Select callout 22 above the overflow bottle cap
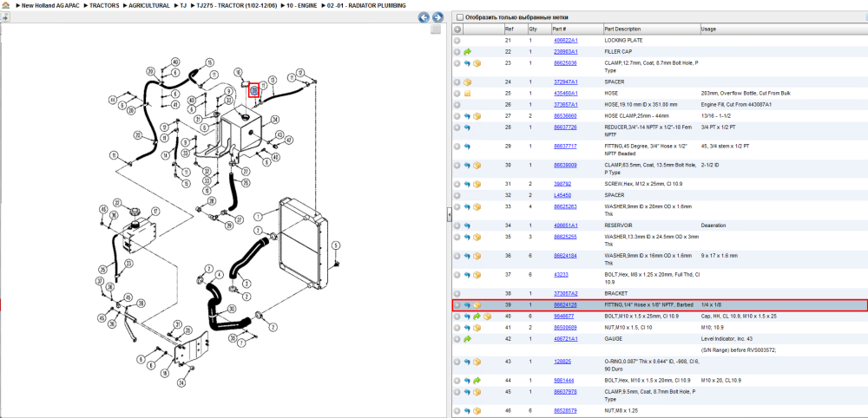 pyautogui.click(x=117, y=202)
